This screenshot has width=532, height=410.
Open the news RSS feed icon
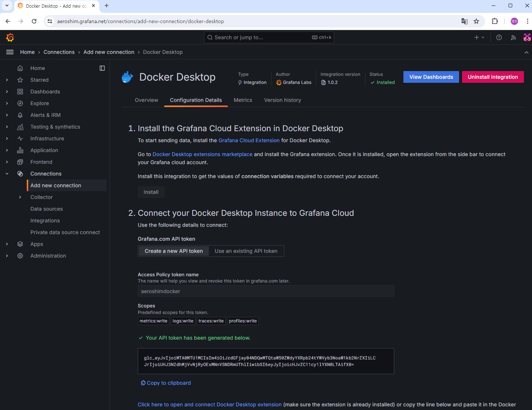pyautogui.click(x=513, y=37)
